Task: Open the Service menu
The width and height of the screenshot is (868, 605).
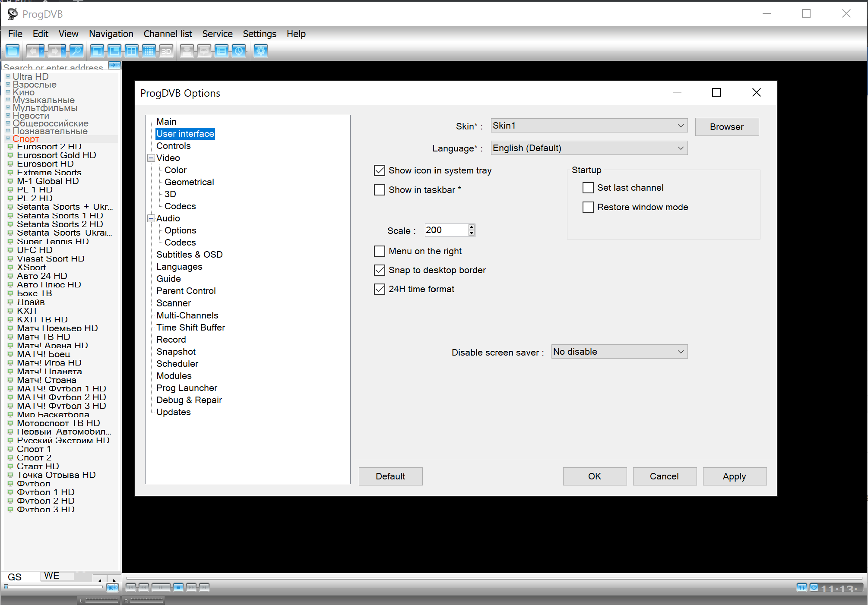Action: click(217, 34)
